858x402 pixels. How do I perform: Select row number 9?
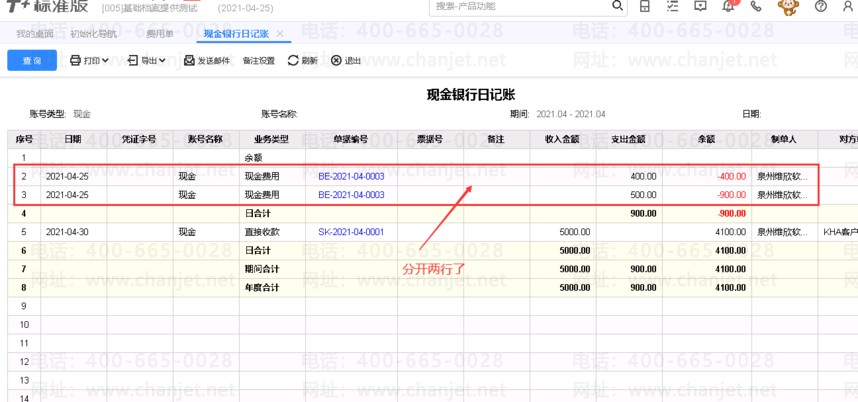click(x=24, y=306)
